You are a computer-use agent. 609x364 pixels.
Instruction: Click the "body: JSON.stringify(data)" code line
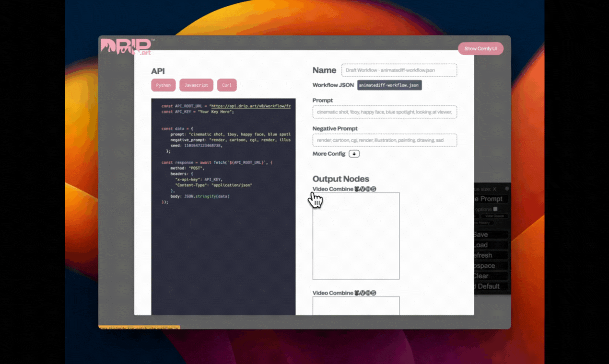[x=200, y=196]
